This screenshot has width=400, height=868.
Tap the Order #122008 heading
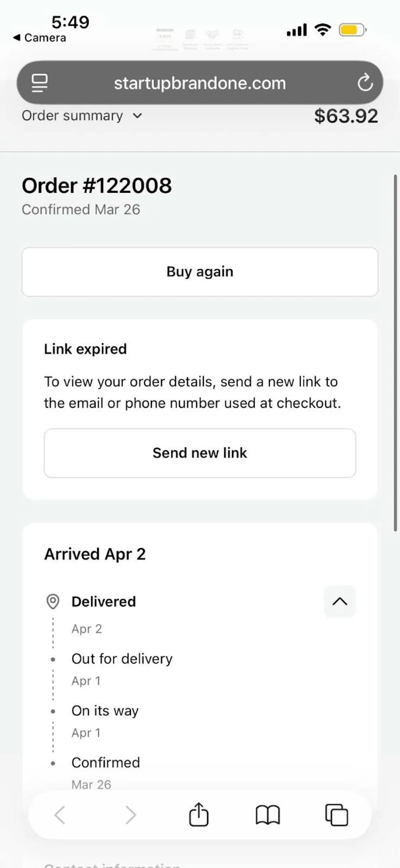[x=97, y=185]
